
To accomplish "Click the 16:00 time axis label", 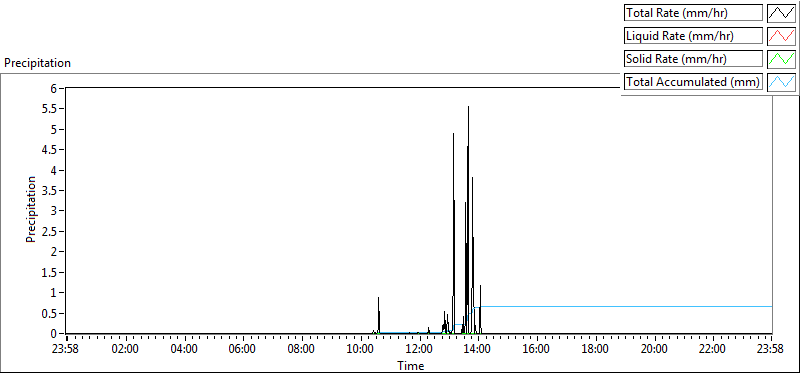I will (x=537, y=350).
